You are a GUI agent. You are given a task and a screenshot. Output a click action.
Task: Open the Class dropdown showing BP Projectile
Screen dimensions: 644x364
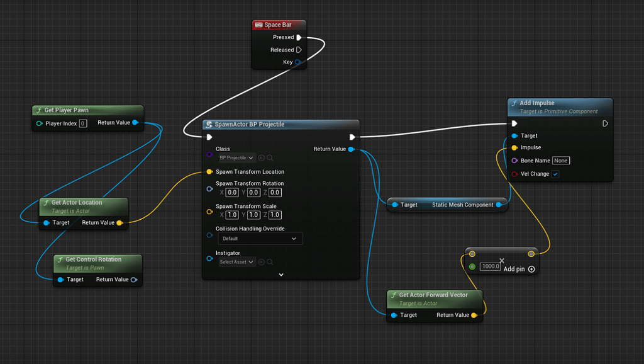(x=237, y=158)
